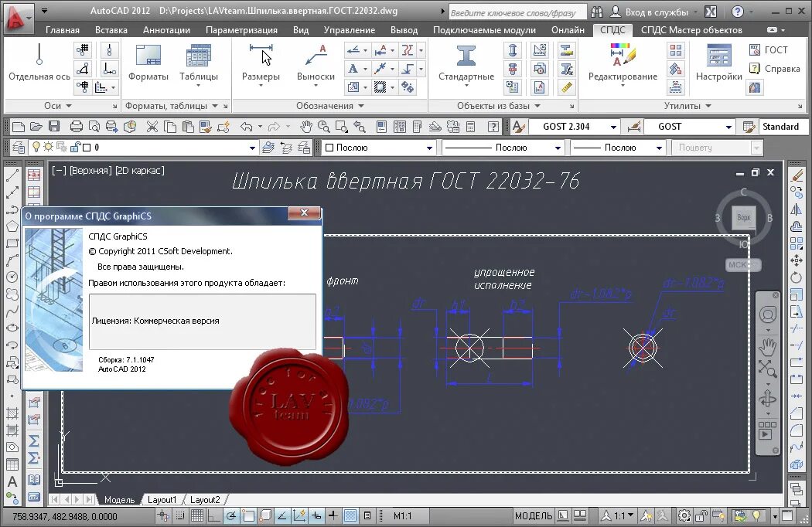Click the Print (plot) icon
This screenshot has width=812, height=527.
click(x=76, y=127)
